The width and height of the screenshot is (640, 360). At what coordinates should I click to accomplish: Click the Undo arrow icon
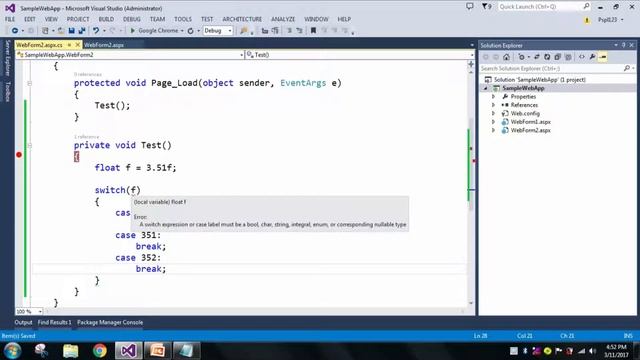pyautogui.click(x=96, y=31)
